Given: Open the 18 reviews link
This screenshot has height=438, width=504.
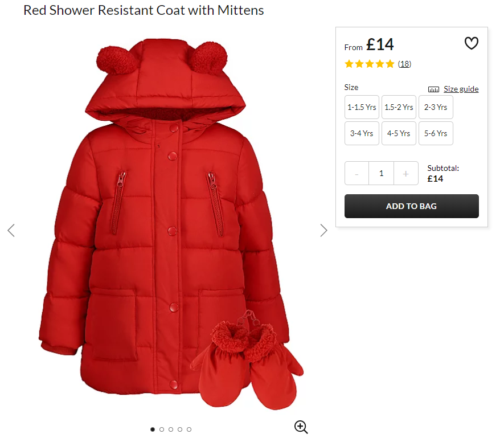Looking at the screenshot, I should point(404,64).
